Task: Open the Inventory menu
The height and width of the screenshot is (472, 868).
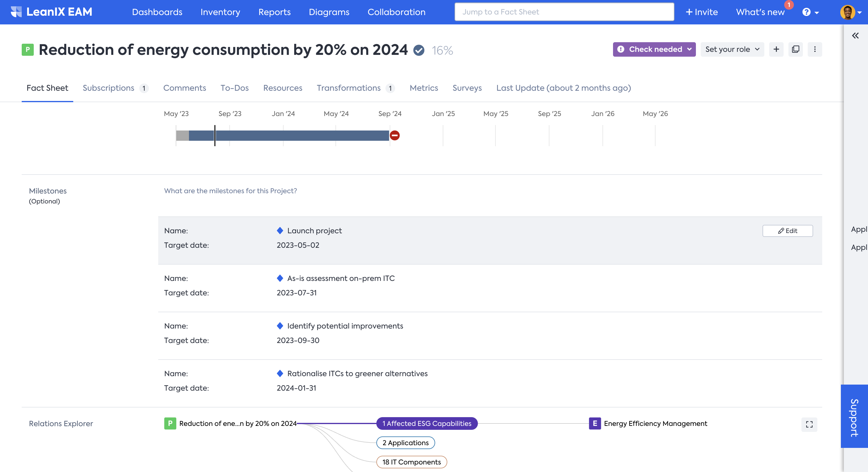Action: tap(220, 12)
